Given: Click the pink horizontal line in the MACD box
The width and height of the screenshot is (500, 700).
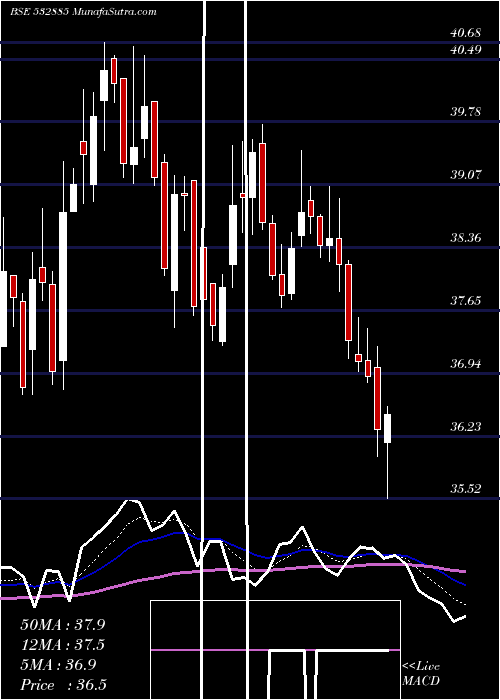Looking at the screenshot, I should [x=275, y=650].
